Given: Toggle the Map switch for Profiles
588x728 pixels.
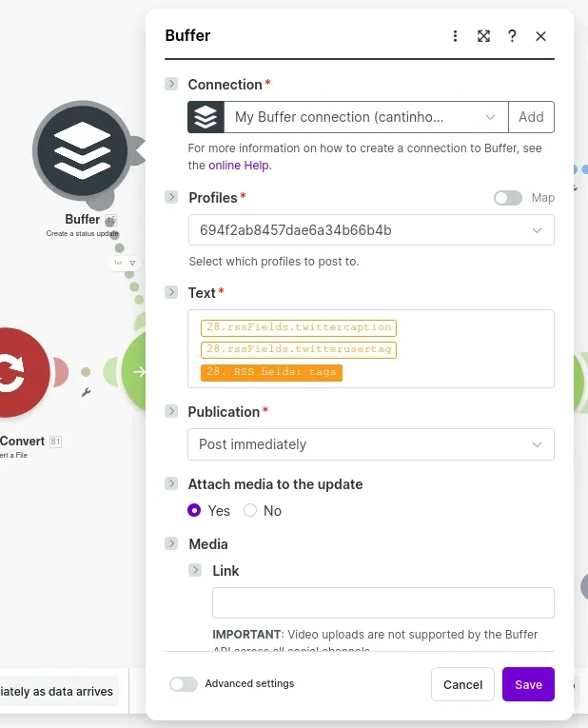Looking at the screenshot, I should (x=508, y=198).
